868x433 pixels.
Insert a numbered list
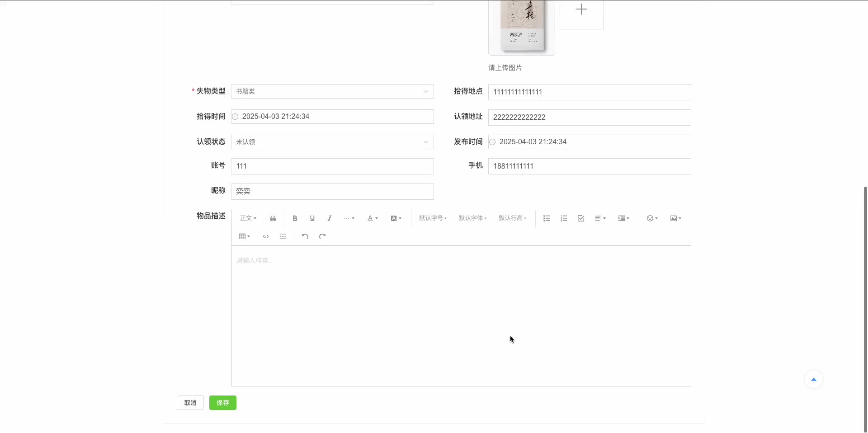(564, 218)
